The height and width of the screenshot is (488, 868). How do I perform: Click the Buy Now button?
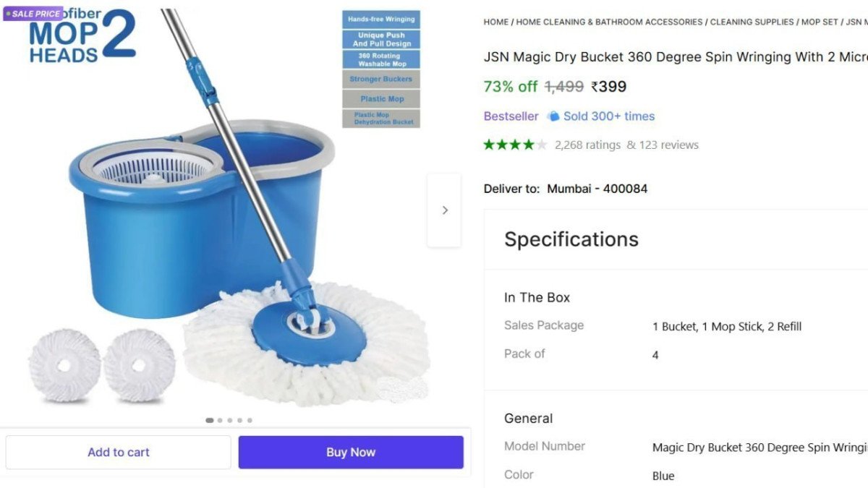click(350, 452)
